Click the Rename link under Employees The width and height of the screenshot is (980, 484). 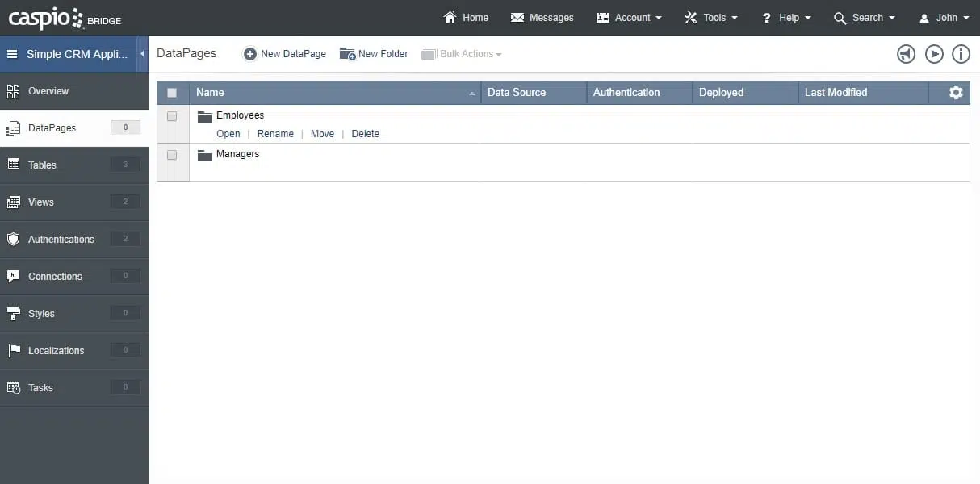point(275,134)
